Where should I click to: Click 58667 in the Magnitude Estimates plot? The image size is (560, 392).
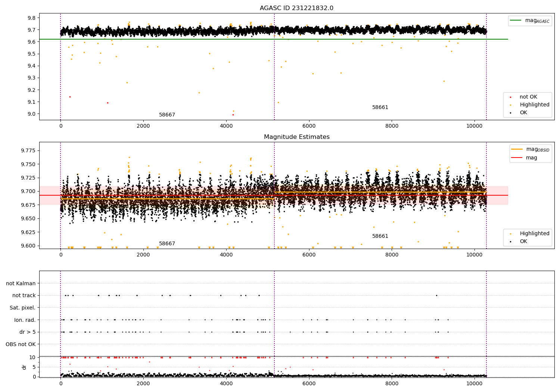(167, 244)
